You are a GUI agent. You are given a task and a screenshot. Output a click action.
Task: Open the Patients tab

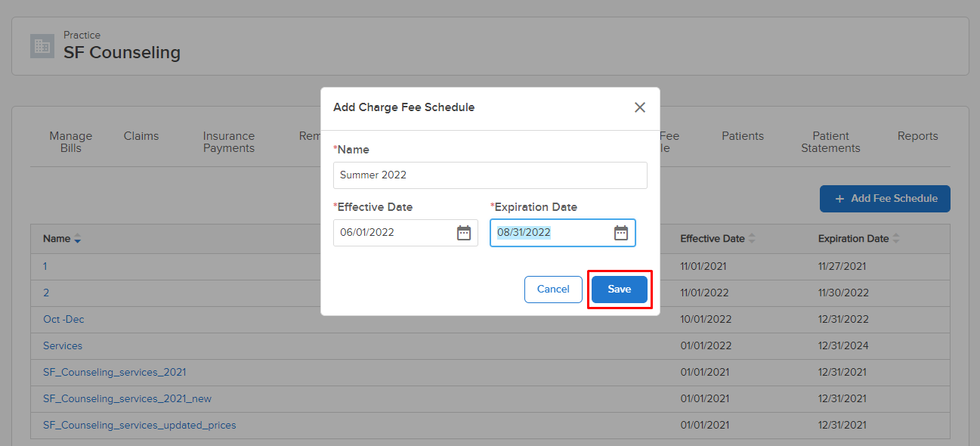742,136
